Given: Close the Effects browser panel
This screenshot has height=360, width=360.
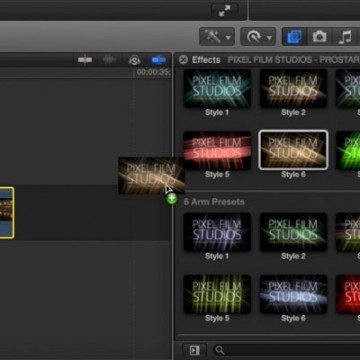Looking at the screenshot, I should click(183, 60).
